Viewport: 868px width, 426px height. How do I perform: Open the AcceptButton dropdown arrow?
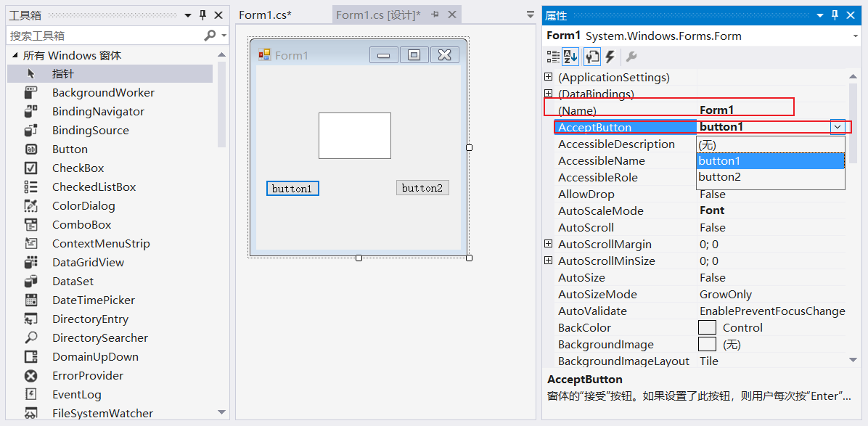click(x=838, y=127)
